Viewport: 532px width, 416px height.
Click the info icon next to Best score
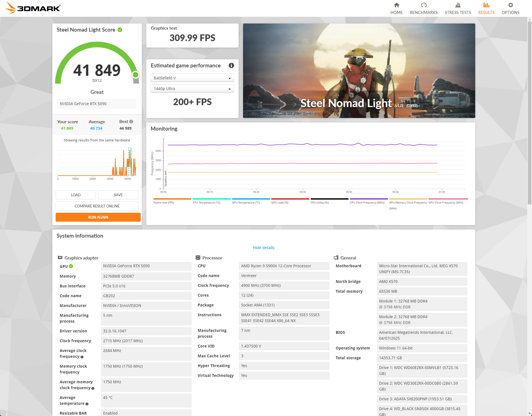coord(131,121)
